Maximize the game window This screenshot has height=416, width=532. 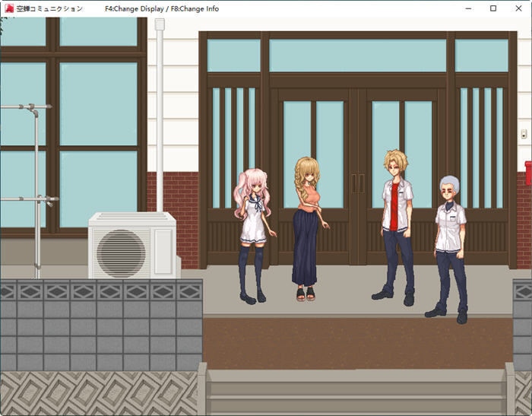click(492, 8)
